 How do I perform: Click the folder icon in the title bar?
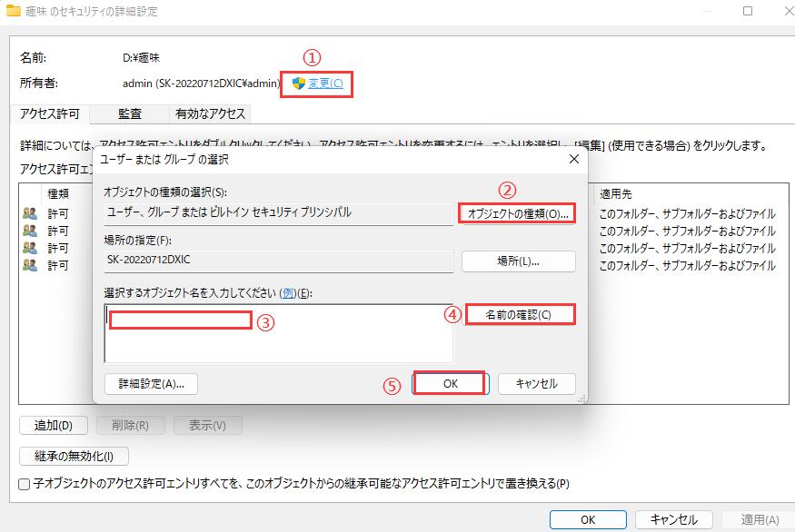(x=13, y=11)
